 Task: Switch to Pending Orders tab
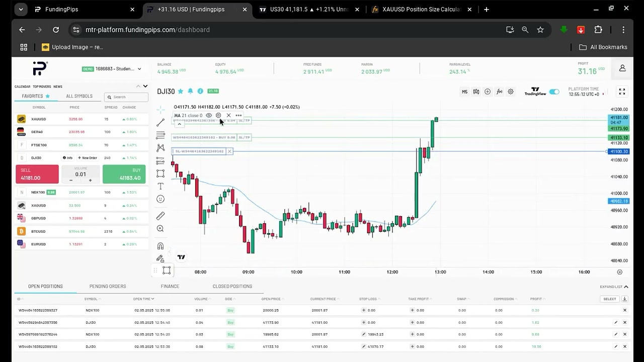[108, 287]
